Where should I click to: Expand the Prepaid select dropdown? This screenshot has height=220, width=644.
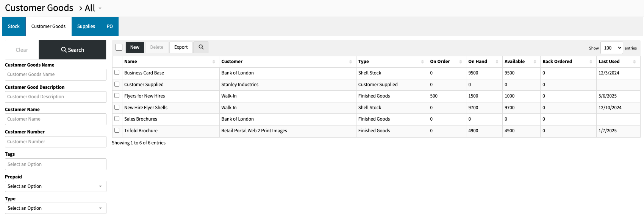pos(56,186)
